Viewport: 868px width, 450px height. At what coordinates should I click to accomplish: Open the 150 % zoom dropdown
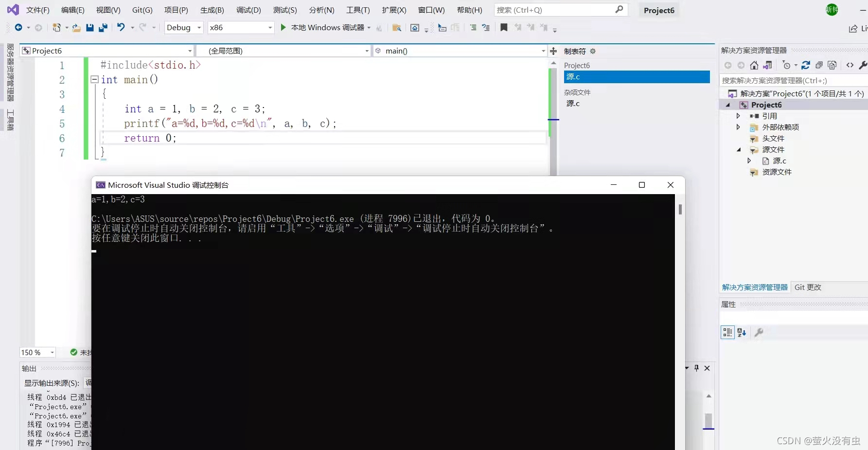[x=37, y=352]
